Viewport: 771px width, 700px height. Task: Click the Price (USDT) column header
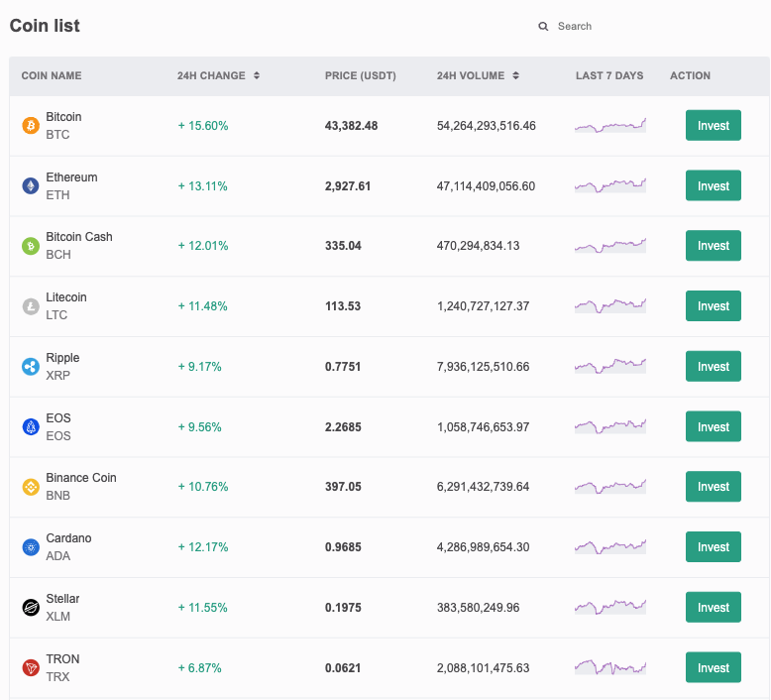tap(361, 75)
